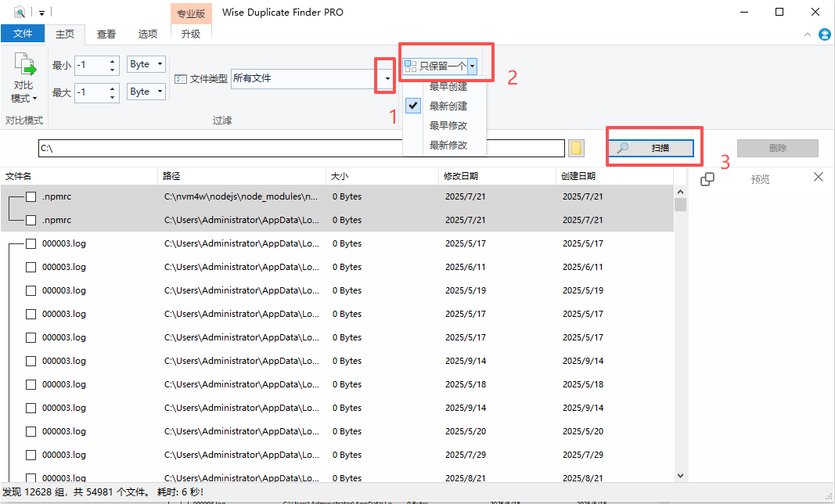Decrease the 最大 maximum size spinner
This screenshot has height=504, width=835.
[x=112, y=98]
